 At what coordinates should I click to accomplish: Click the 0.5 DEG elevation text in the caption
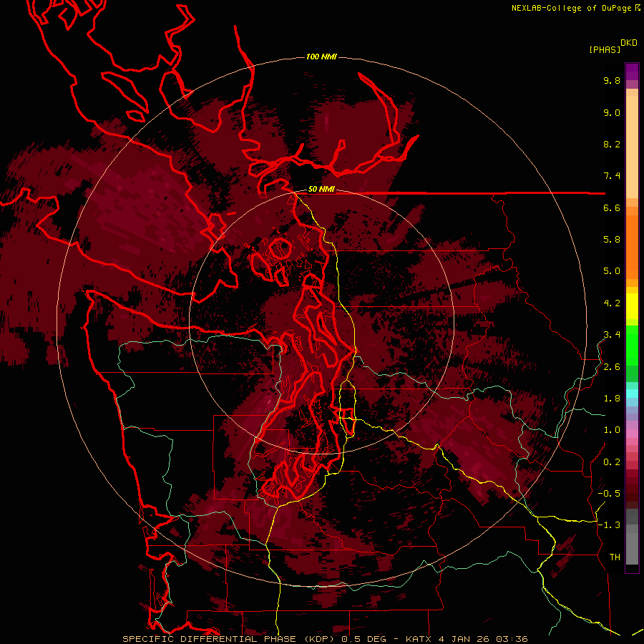(365, 639)
